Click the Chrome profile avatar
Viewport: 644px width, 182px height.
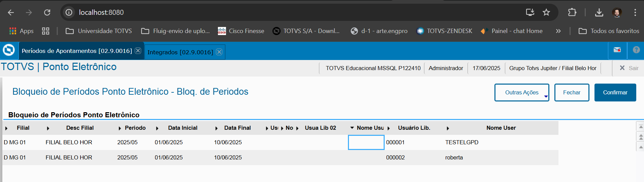[617, 12]
